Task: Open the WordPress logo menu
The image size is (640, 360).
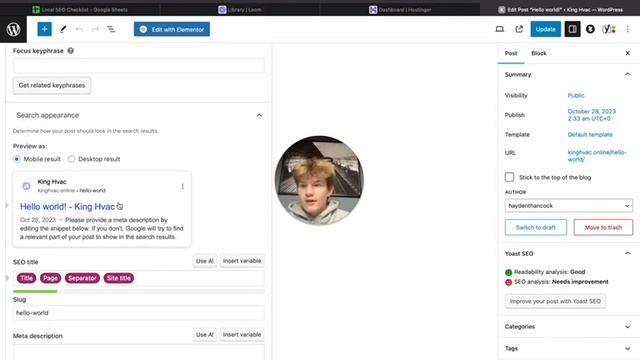Action: 13,29
